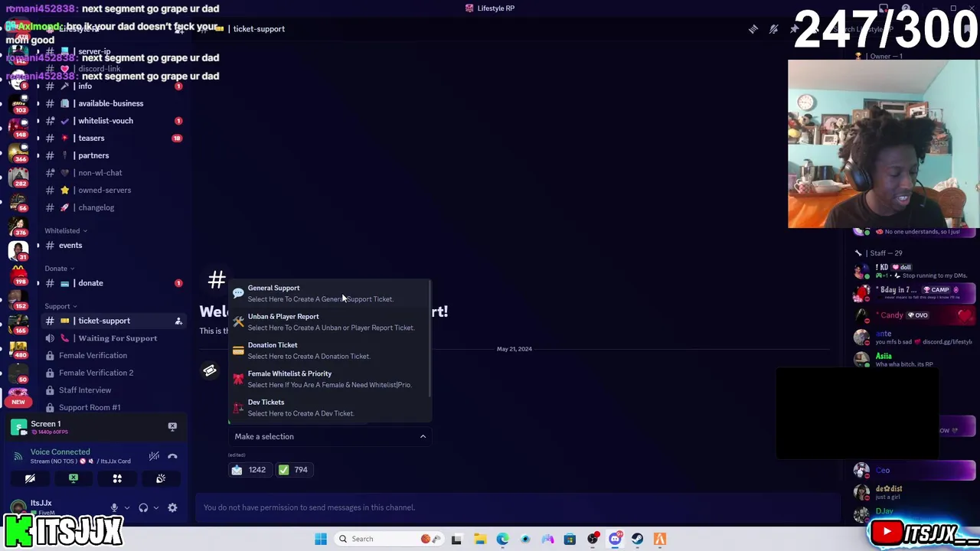Open locked Support Room #1 channel
The image size is (980, 551).
113,407
